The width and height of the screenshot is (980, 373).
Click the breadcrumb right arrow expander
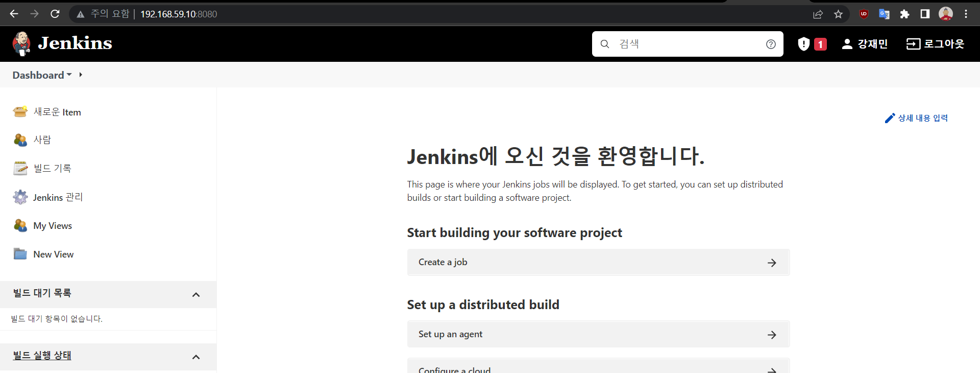pyautogui.click(x=81, y=75)
